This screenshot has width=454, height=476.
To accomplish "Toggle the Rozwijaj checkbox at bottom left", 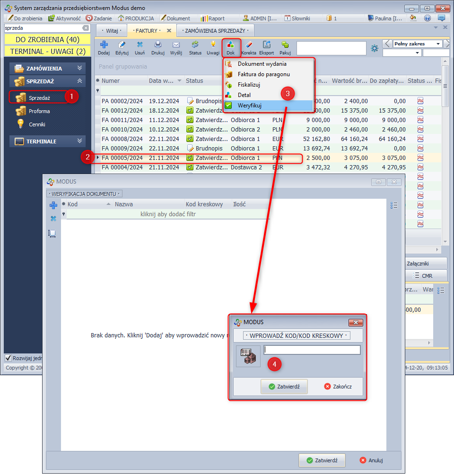I will pos(8,358).
